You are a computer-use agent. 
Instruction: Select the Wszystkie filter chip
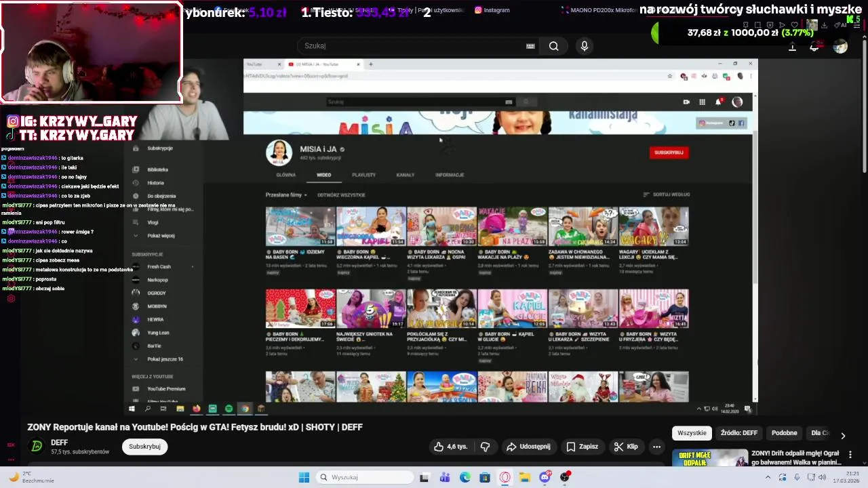point(692,432)
